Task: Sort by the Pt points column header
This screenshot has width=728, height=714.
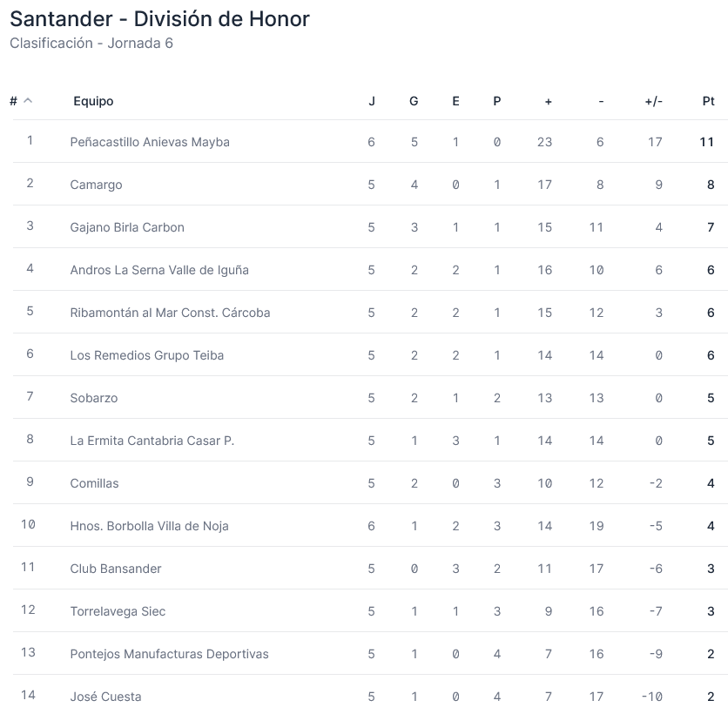Action: point(708,101)
